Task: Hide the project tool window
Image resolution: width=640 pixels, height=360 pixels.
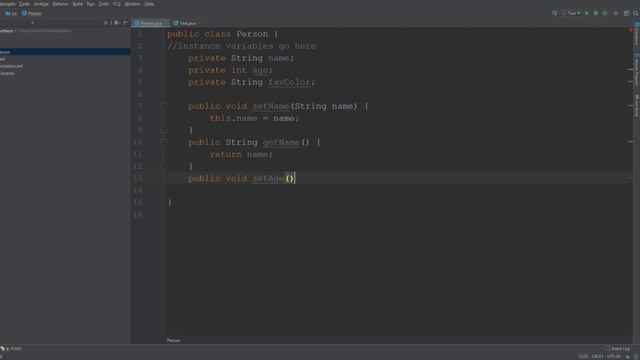Action: point(125,23)
